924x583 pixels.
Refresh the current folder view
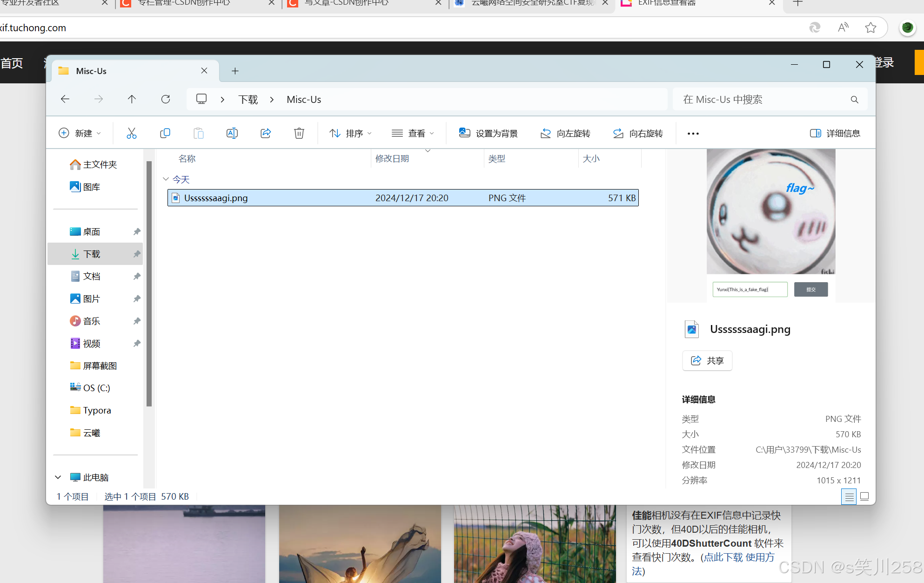pyautogui.click(x=166, y=99)
